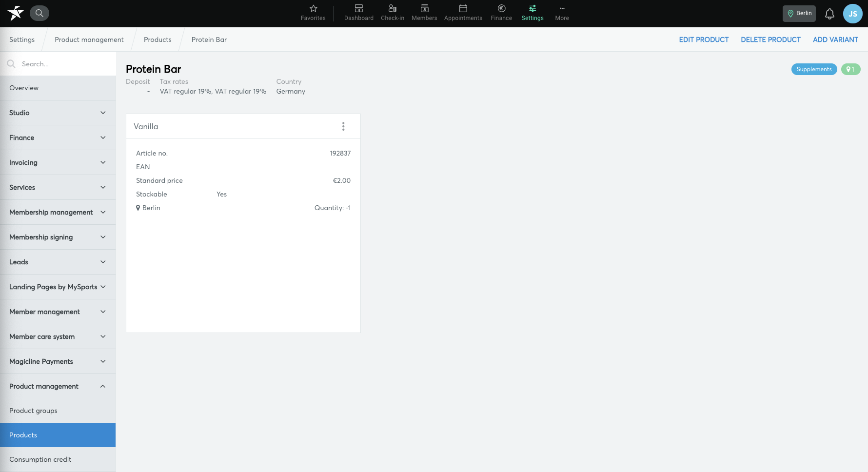Expand the Services sidebar section
Screen dimensions: 868x472
pos(58,187)
